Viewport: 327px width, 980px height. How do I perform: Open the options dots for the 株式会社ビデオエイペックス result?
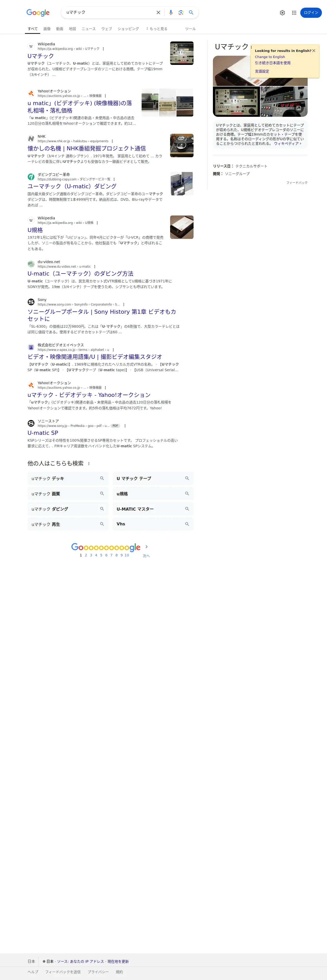point(113,350)
